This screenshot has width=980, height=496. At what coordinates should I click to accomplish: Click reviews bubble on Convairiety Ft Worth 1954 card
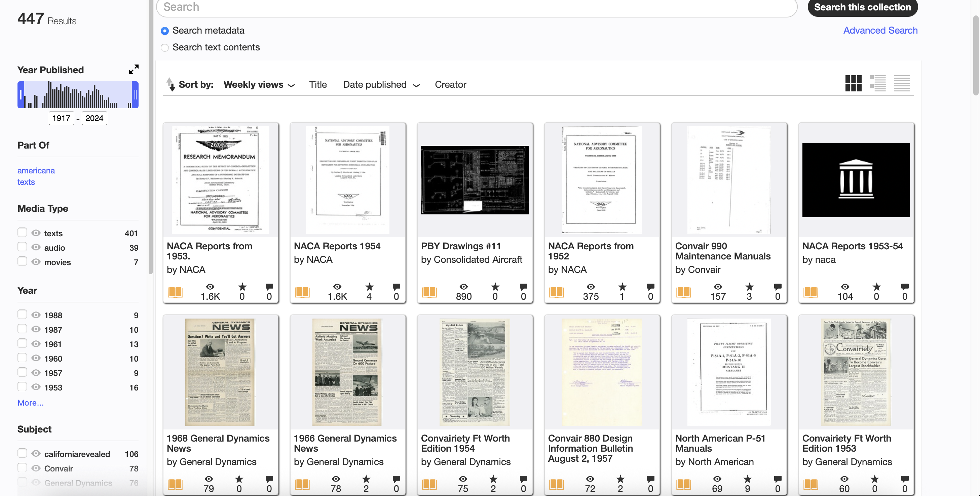[524, 479]
